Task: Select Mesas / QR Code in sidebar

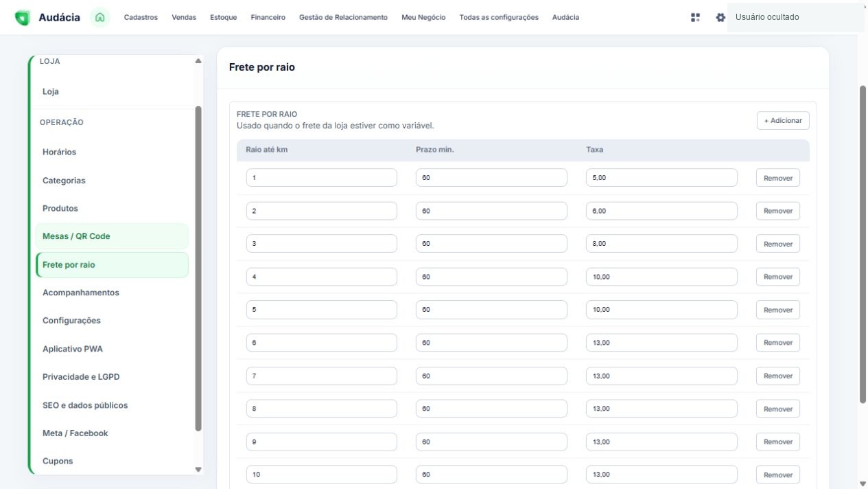Action: (112, 236)
